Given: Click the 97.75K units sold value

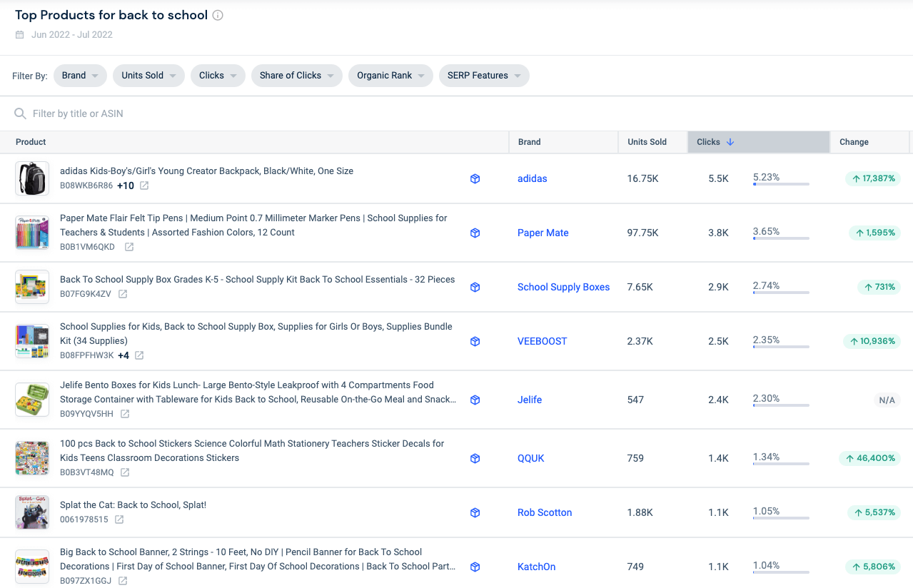Looking at the screenshot, I should tap(643, 233).
